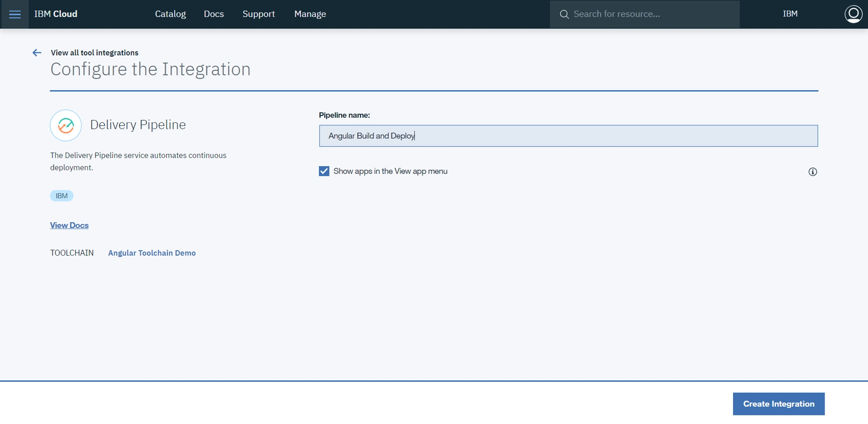Screen dimensions: 868x424
Task: Open the Docs menu item
Action: coord(214,14)
